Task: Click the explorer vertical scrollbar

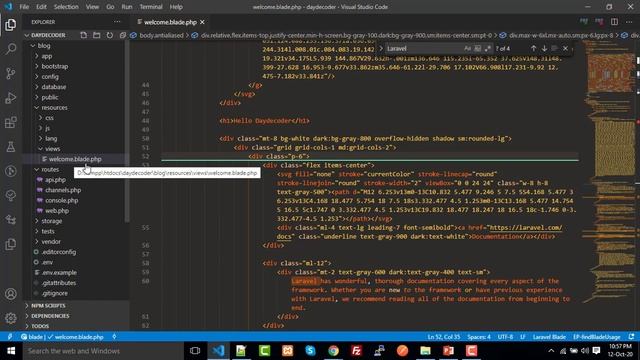Action: (x=127, y=131)
